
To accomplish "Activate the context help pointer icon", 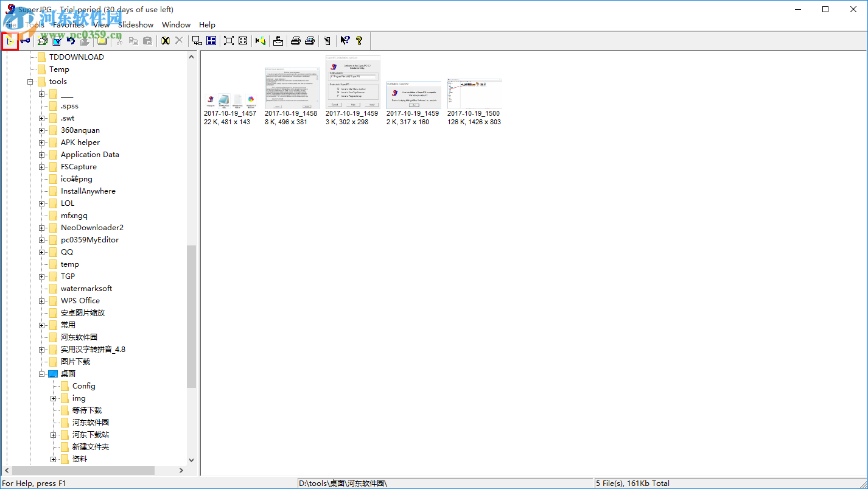I will (x=345, y=41).
